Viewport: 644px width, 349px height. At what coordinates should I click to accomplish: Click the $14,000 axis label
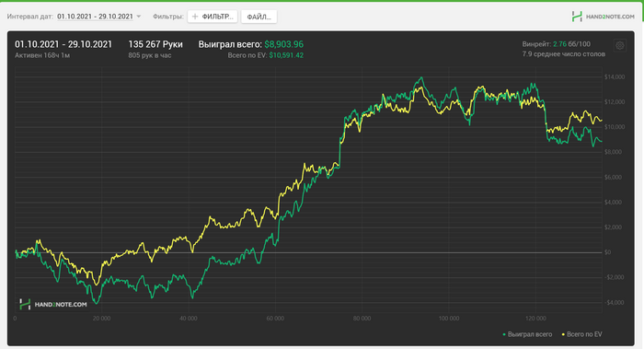click(615, 76)
